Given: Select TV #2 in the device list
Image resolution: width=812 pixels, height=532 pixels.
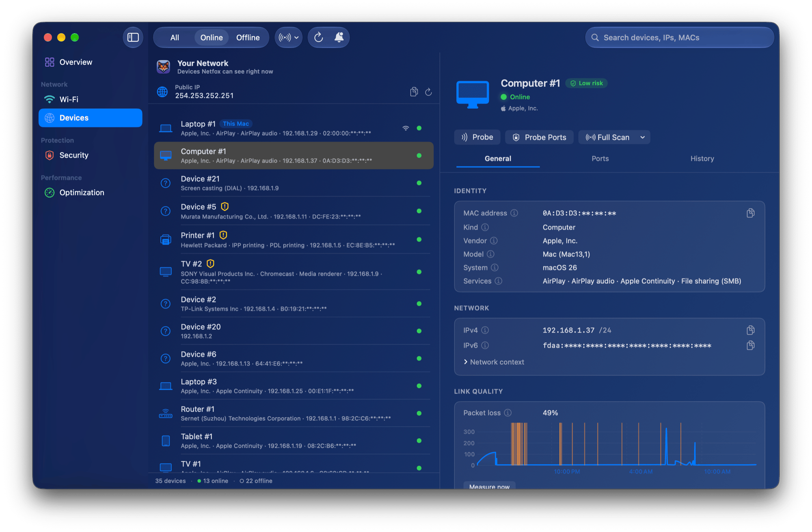Looking at the screenshot, I should 294,272.
